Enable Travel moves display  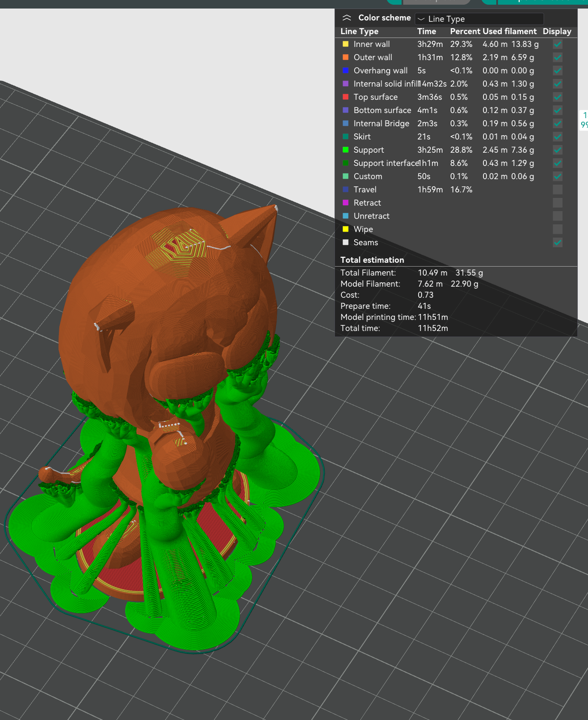pyautogui.click(x=557, y=189)
